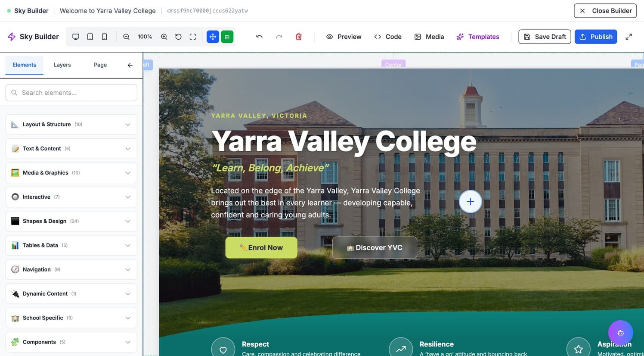Expand the Shapes & Design category
This screenshot has width=644, height=356.
pos(71,221)
